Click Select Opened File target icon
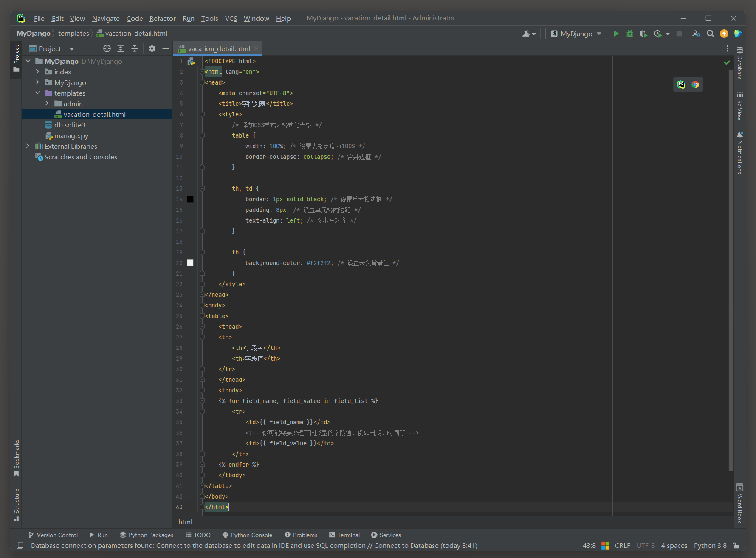 click(x=107, y=48)
